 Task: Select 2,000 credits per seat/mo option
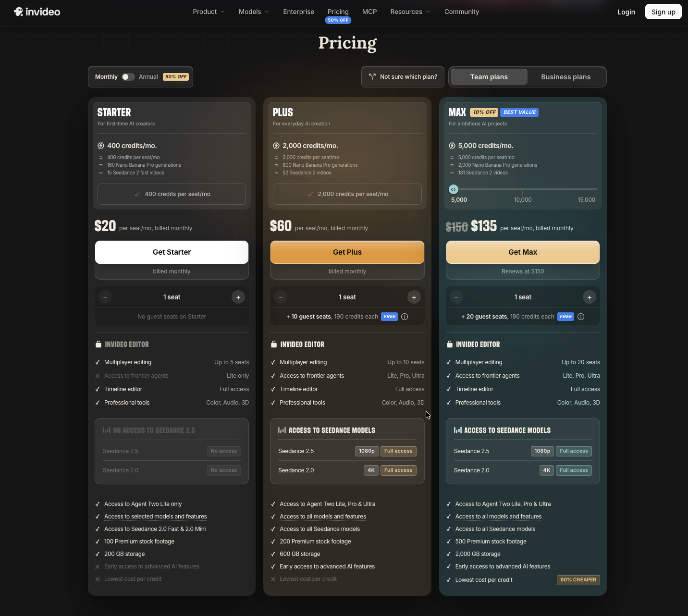pos(347,194)
